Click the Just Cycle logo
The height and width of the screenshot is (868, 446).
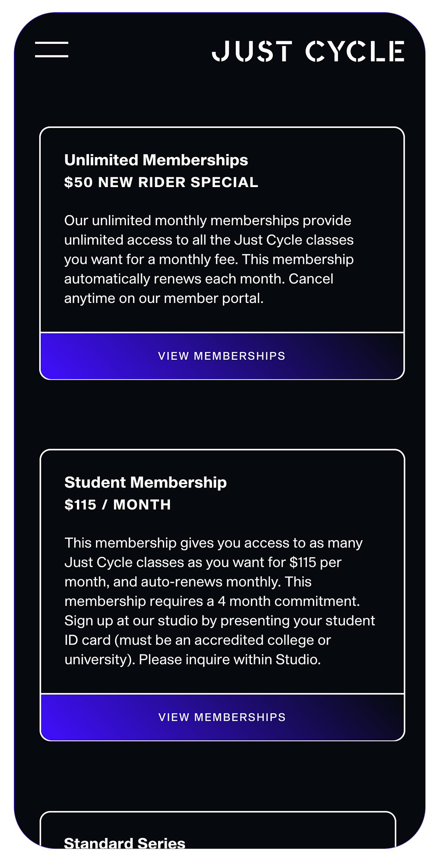click(x=308, y=51)
